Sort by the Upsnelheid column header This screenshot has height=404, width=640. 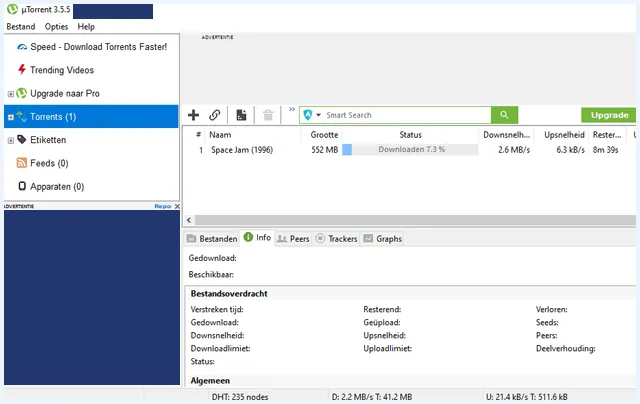564,135
